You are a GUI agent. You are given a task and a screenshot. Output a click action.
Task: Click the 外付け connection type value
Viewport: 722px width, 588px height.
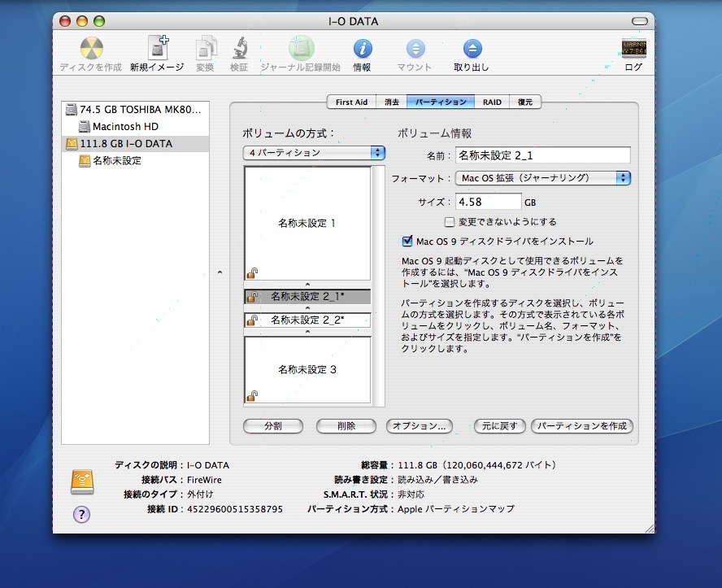pyautogui.click(x=200, y=494)
